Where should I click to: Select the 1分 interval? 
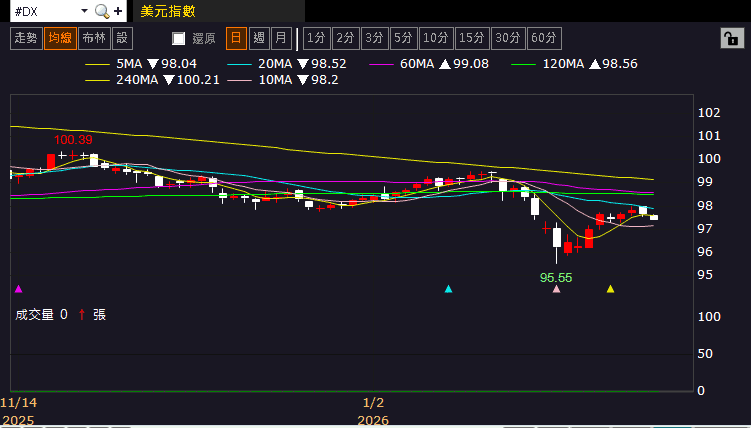(317, 38)
